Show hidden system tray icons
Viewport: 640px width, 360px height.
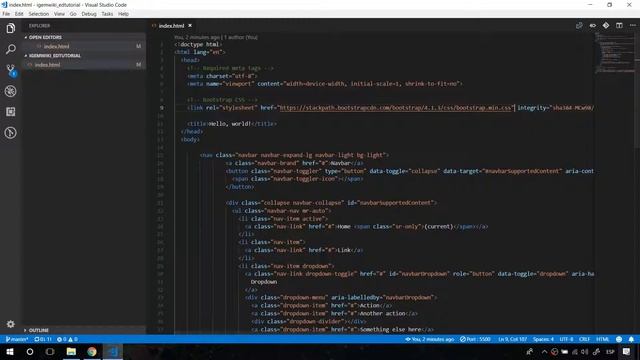pyautogui.click(x=544, y=351)
